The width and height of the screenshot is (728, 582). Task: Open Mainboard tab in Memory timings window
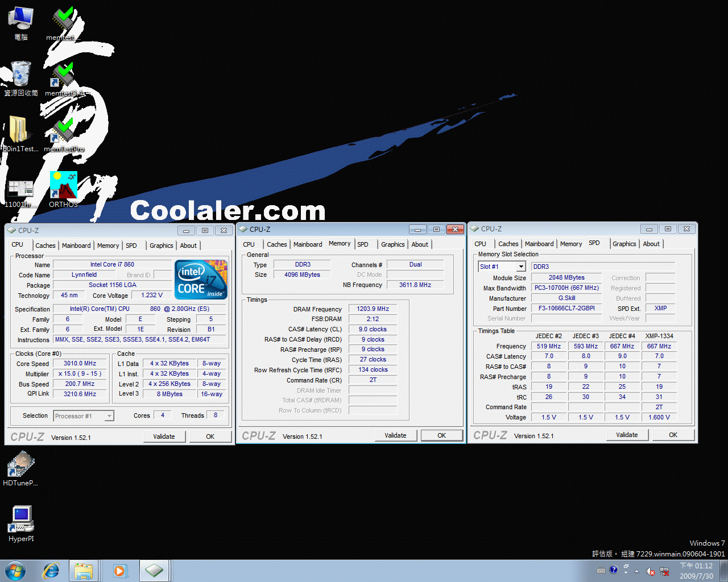308,244
